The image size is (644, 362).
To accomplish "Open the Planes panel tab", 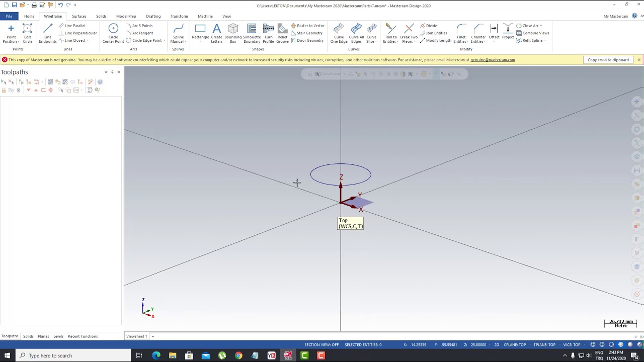I will coord(43,336).
